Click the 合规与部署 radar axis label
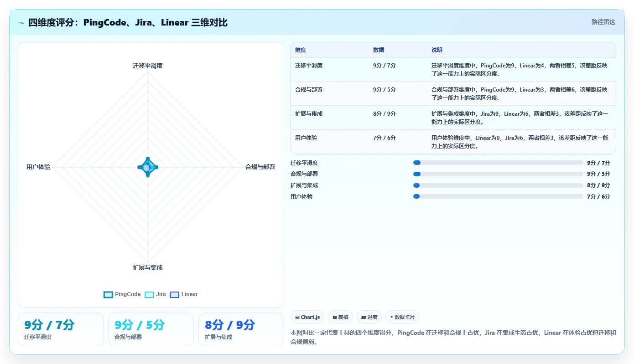Screen dimensions: 634x364 pyautogui.click(x=260, y=167)
